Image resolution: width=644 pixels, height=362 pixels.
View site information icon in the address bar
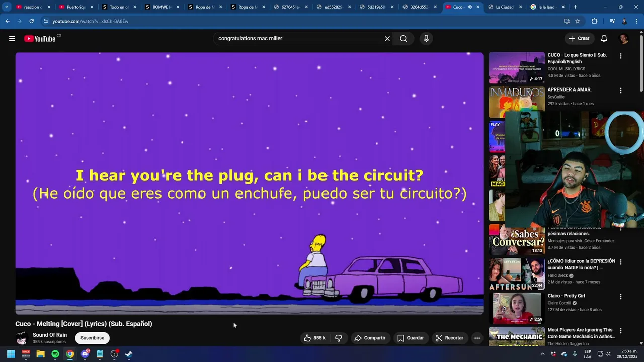pyautogui.click(x=46, y=21)
